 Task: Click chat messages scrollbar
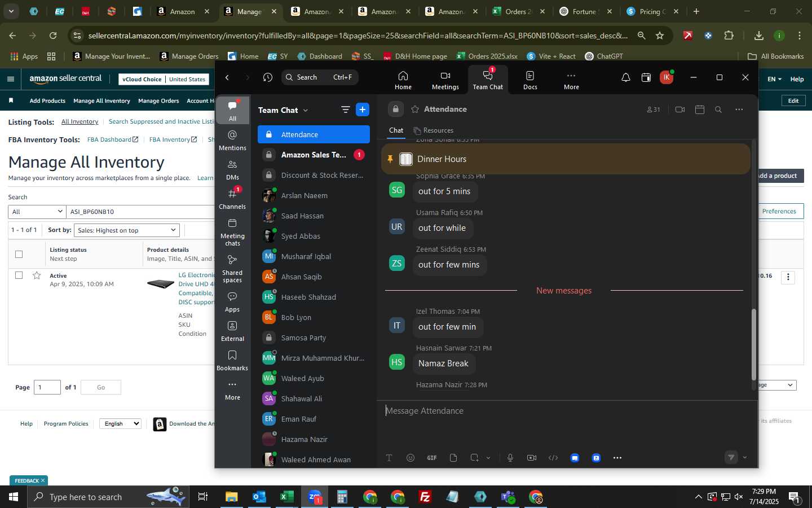[753, 344]
